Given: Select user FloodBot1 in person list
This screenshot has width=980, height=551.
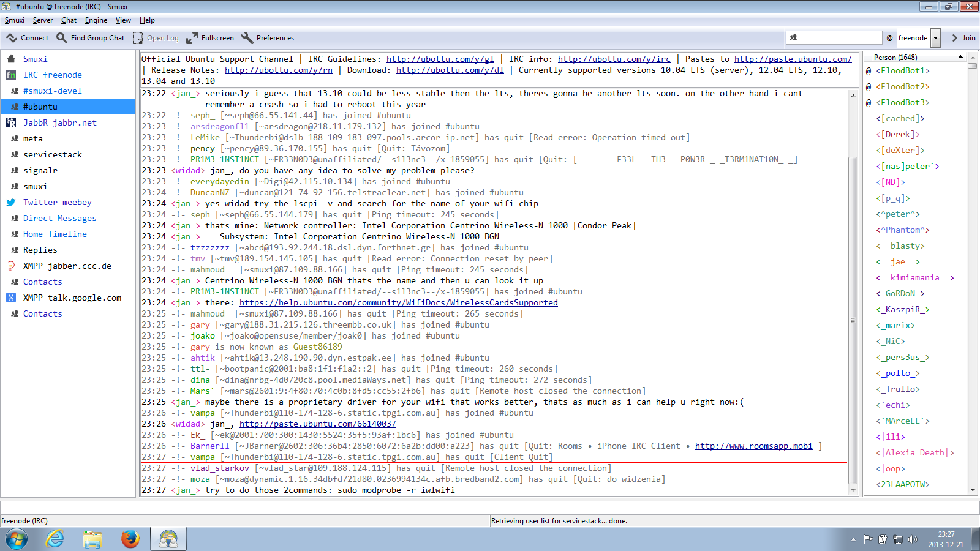Looking at the screenshot, I should coord(902,70).
